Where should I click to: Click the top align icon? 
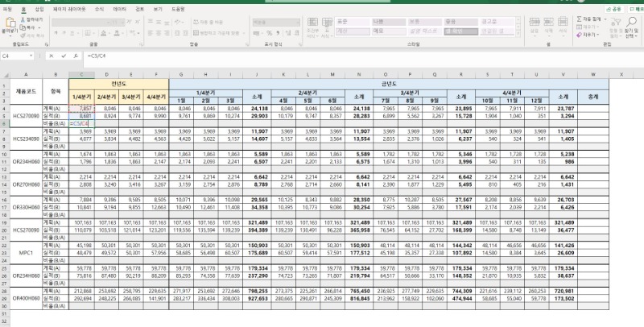(151, 23)
